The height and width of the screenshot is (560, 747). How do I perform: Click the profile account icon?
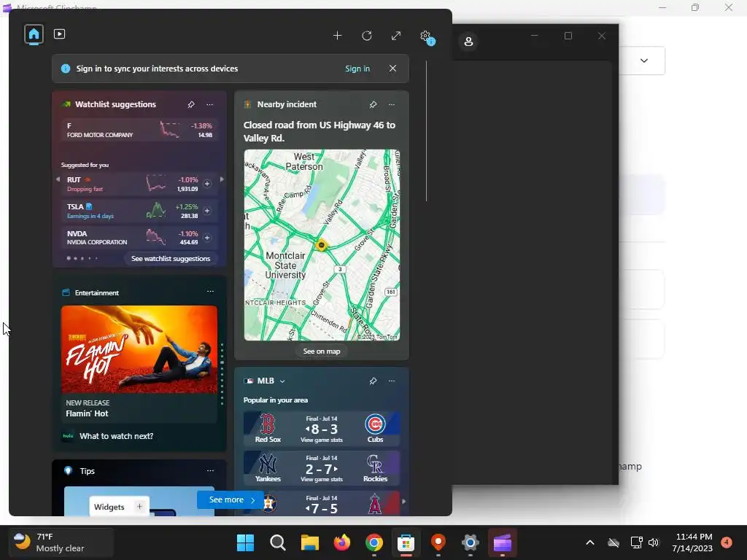click(469, 42)
